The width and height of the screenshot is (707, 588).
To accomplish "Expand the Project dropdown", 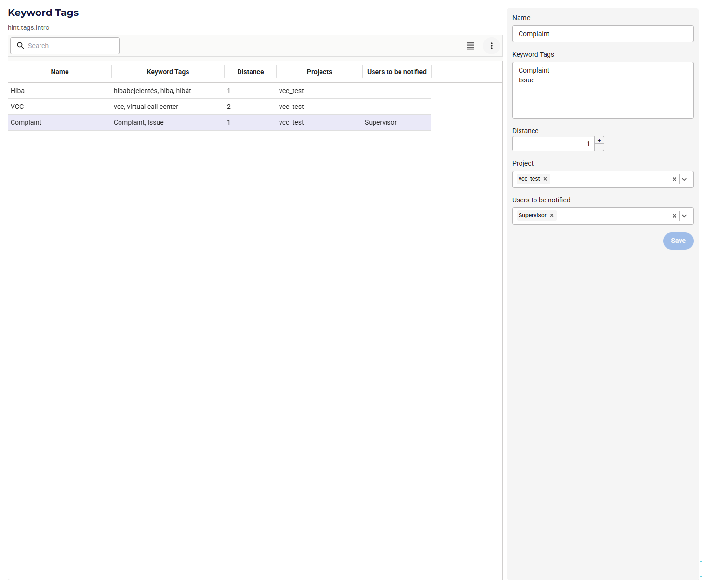I will click(x=684, y=179).
